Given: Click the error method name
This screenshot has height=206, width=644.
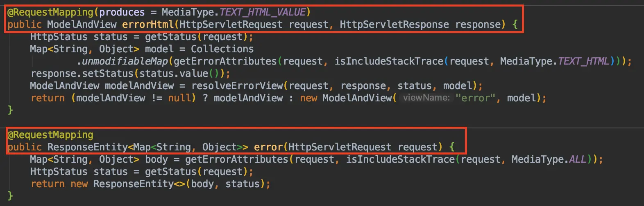Looking at the screenshot, I should click(268, 147).
